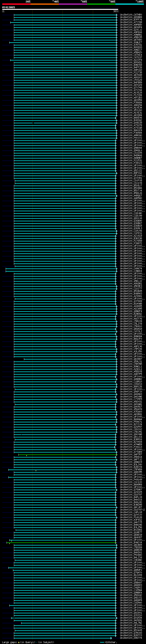146x644 pixels.
Task: Click the 'Large gaps' legend text
Action: coord(10,642)
